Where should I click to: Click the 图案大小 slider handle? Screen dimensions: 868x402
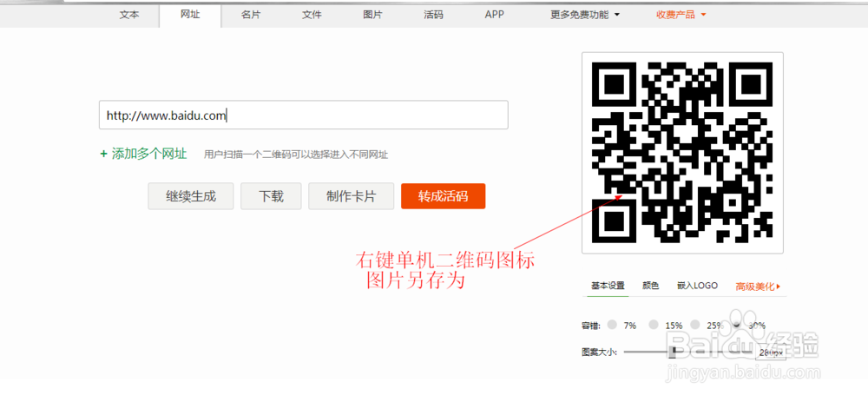pos(674,353)
